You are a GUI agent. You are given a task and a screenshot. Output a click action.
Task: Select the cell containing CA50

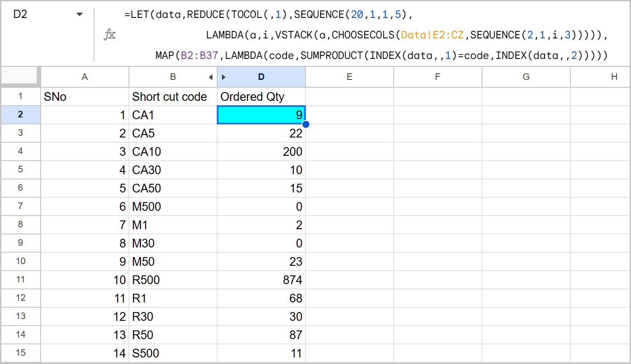point(173,188)
